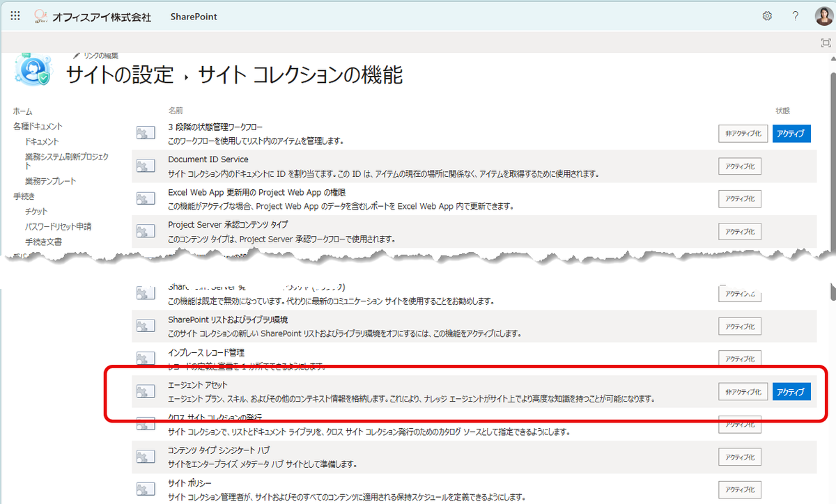The image size is (836, 504).
Task: Select 業務テンプレート in the side navigation
Action: coord(51,181)
